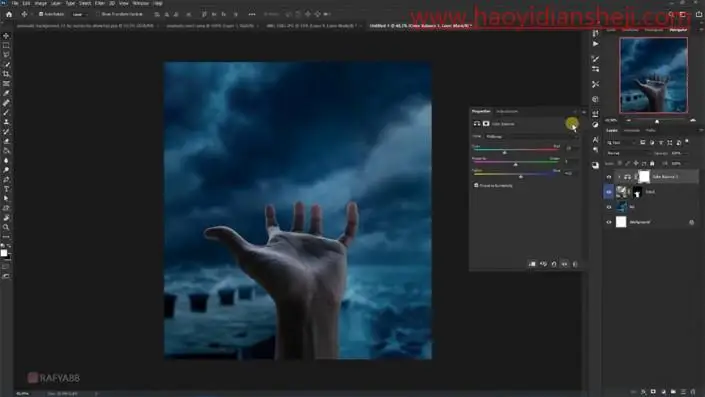
Task: Toggle Auto-Select checkbox in options bar
Action: [x=41, y=14]
